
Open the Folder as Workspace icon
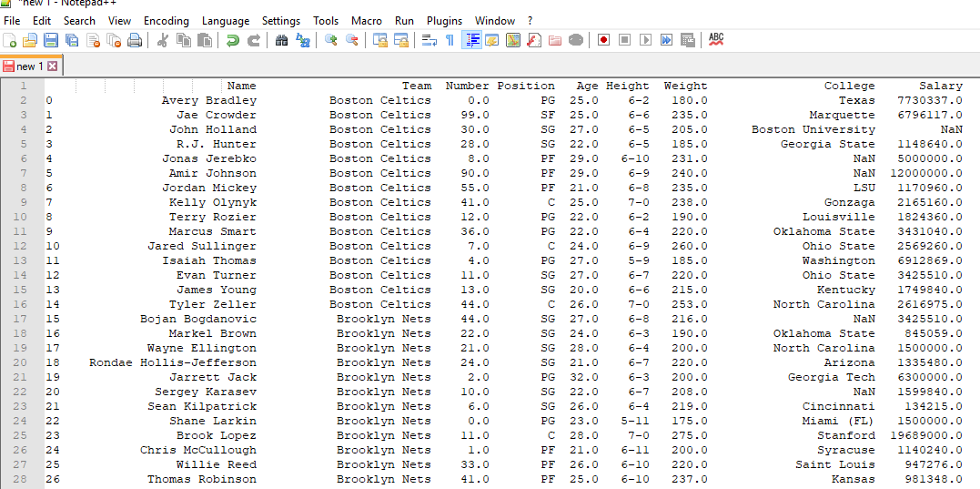[555, 41]
